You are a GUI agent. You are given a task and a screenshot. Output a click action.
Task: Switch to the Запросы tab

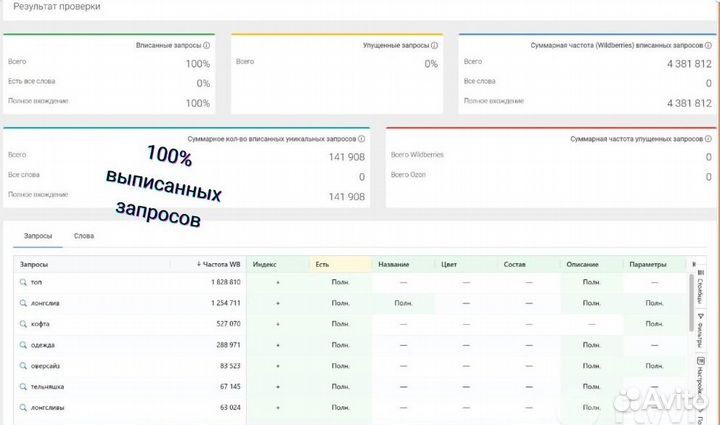tap(38, 236)
